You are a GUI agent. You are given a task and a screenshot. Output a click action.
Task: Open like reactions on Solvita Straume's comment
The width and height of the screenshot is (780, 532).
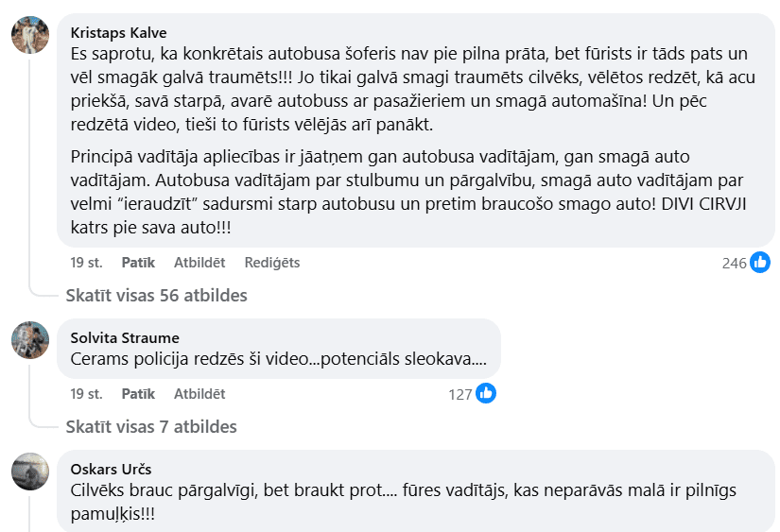(x=486, y=393)
